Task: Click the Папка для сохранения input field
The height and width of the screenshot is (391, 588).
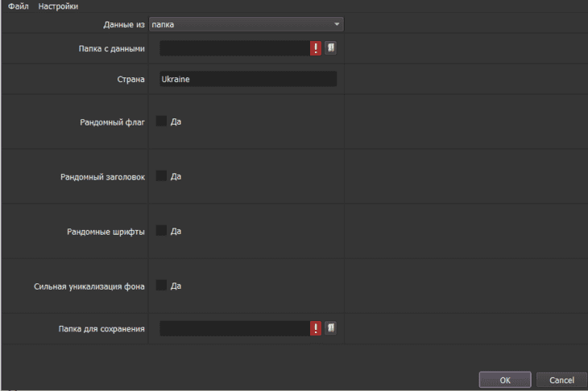Action: tap(234, 328)
